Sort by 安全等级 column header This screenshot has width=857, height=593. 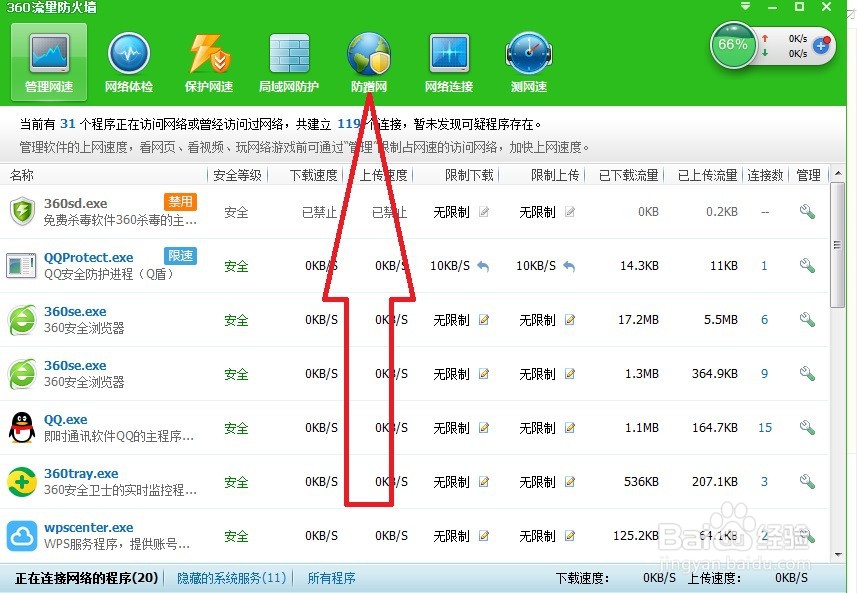pyautogui.click(x=237, y=175)
